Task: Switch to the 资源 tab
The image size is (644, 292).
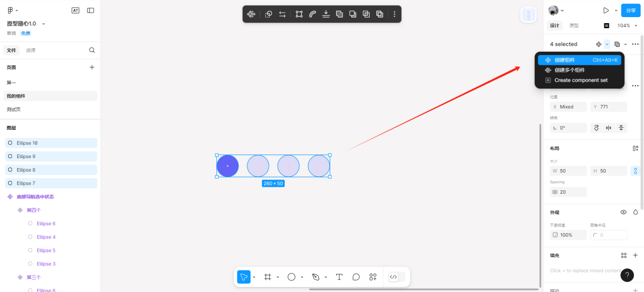Action: 31,50
